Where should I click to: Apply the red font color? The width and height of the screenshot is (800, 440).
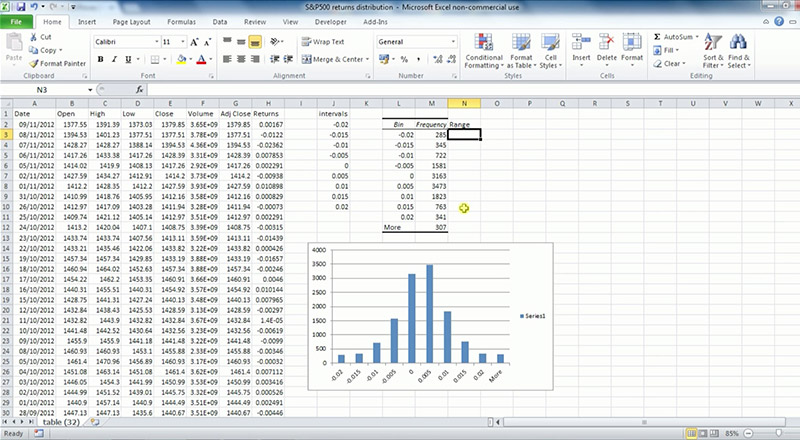pos(202,59)
